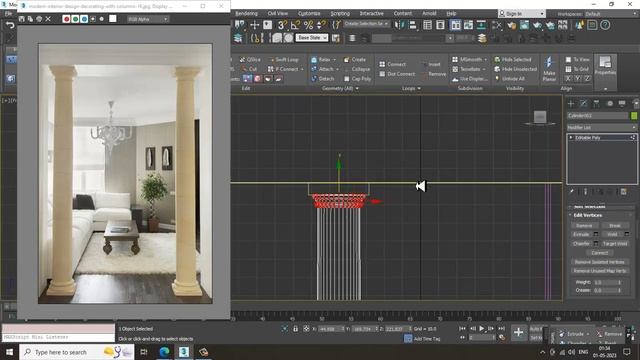Toggle the blue channel in image window
Screen dimensions: 640x360
[x=84, y=19]
